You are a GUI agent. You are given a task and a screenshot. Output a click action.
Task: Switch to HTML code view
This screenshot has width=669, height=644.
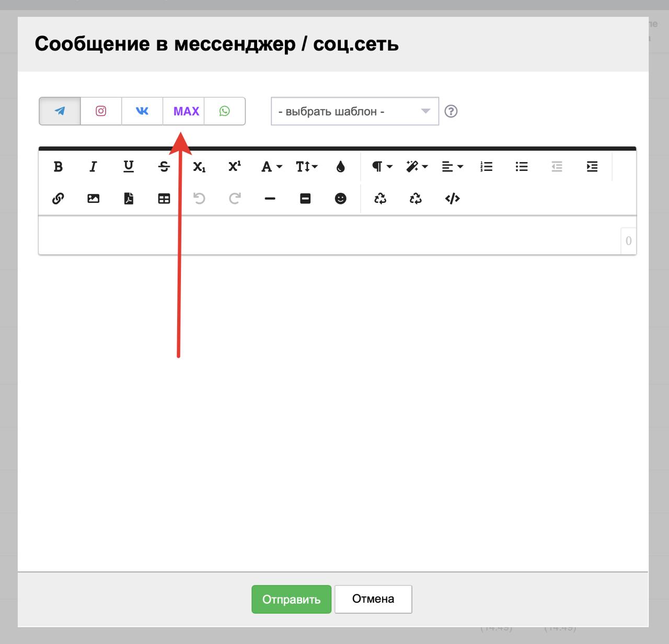452,199
